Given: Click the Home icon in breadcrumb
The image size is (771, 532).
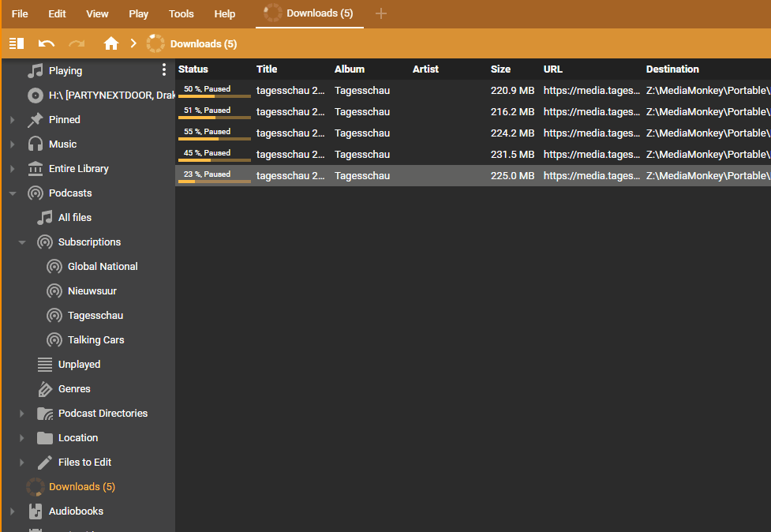Looking at the screenshot, I should (111, 43).
